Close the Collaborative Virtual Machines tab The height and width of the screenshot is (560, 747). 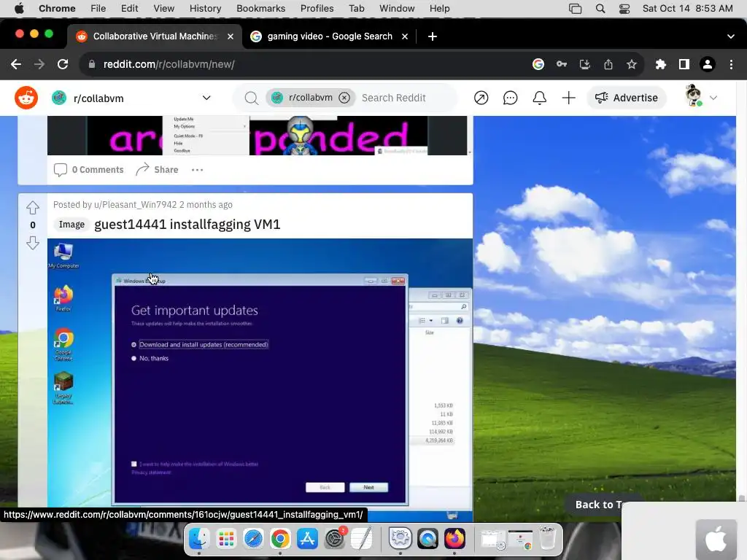tap(231, 36)
